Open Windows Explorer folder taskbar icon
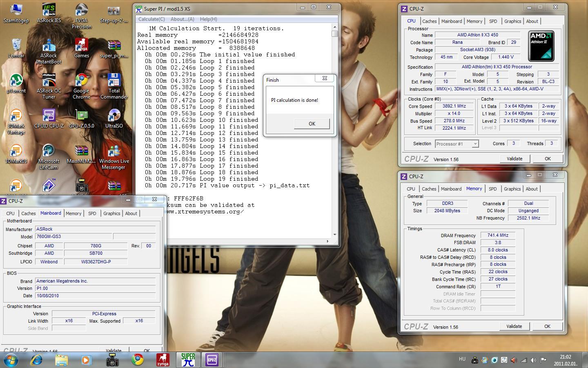The height and width of the screenshot is (368, 588). click(62, 360)
